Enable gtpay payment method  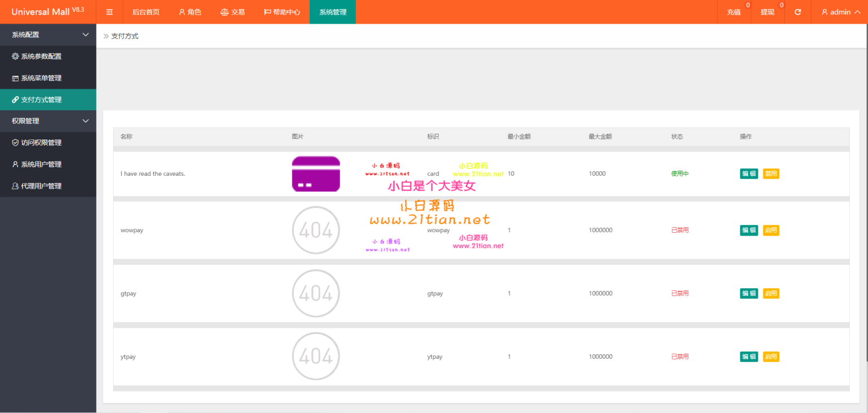tap(771, 293)
